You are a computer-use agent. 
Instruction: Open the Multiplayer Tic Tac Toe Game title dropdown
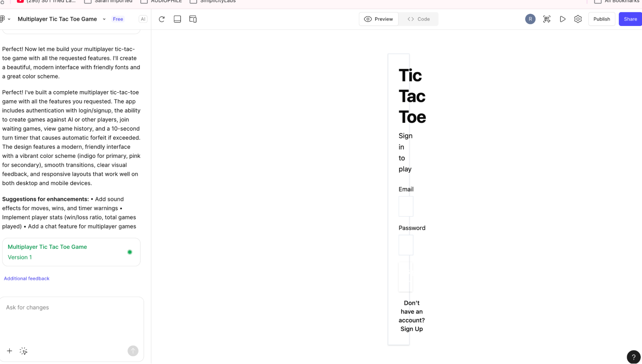pyautogui.click(x=104, y=19)
